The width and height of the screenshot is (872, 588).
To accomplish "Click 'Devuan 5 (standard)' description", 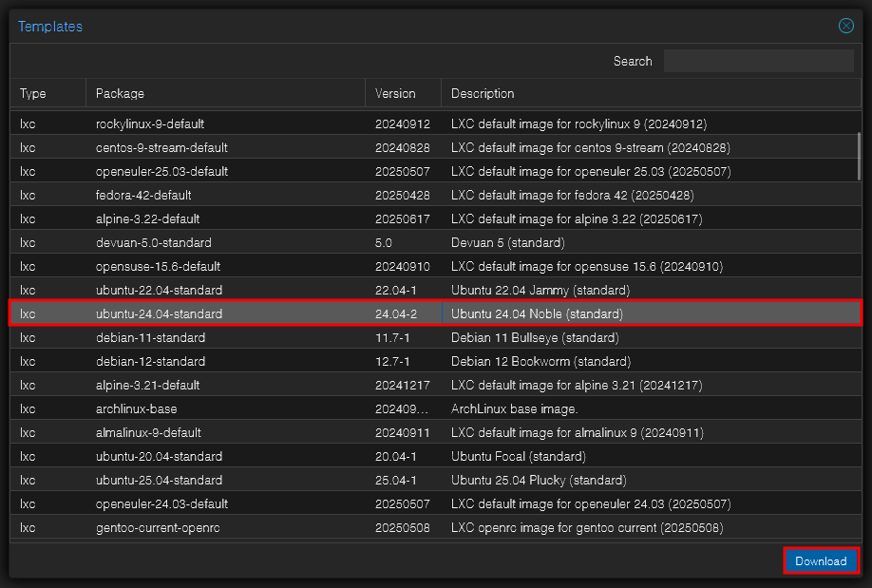I will (508, 242).
